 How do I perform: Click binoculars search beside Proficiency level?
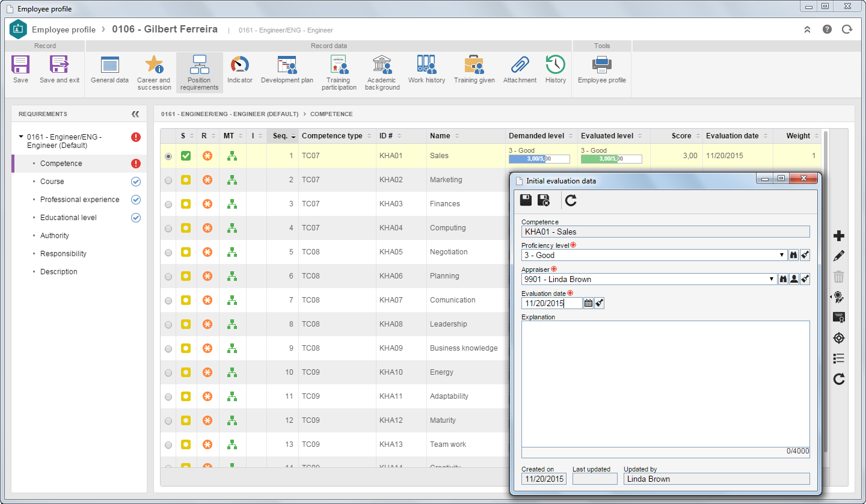(x=794, y=255)
